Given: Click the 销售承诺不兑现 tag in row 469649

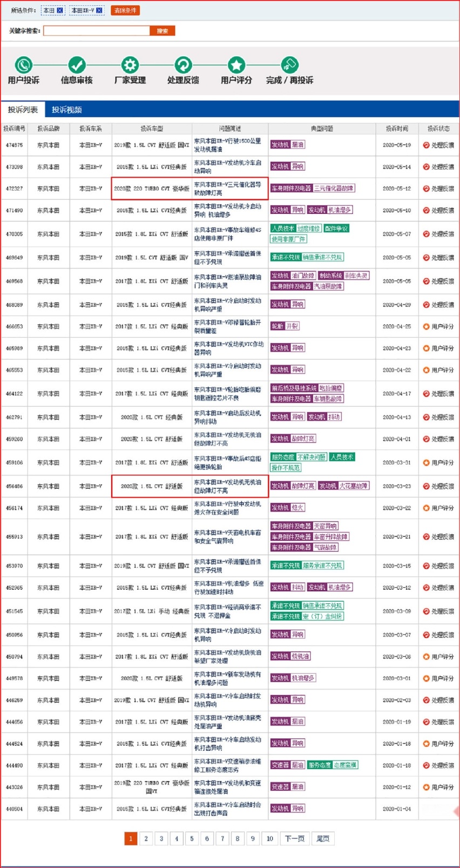Looking at the screenshot, I should [x=322, y=258].
